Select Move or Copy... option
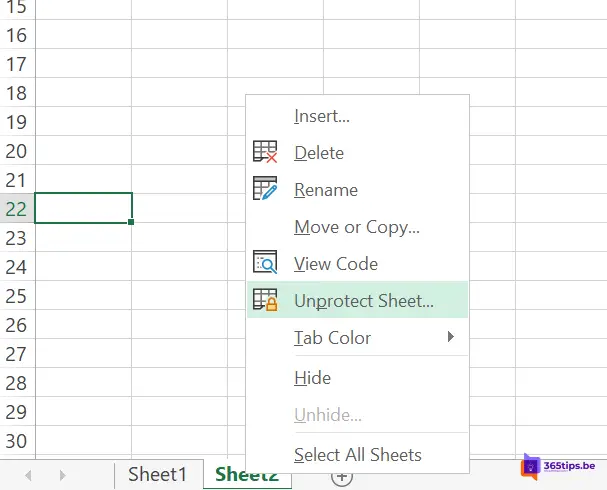This screenshot has width=607, height=490. (x=357, y=227)
